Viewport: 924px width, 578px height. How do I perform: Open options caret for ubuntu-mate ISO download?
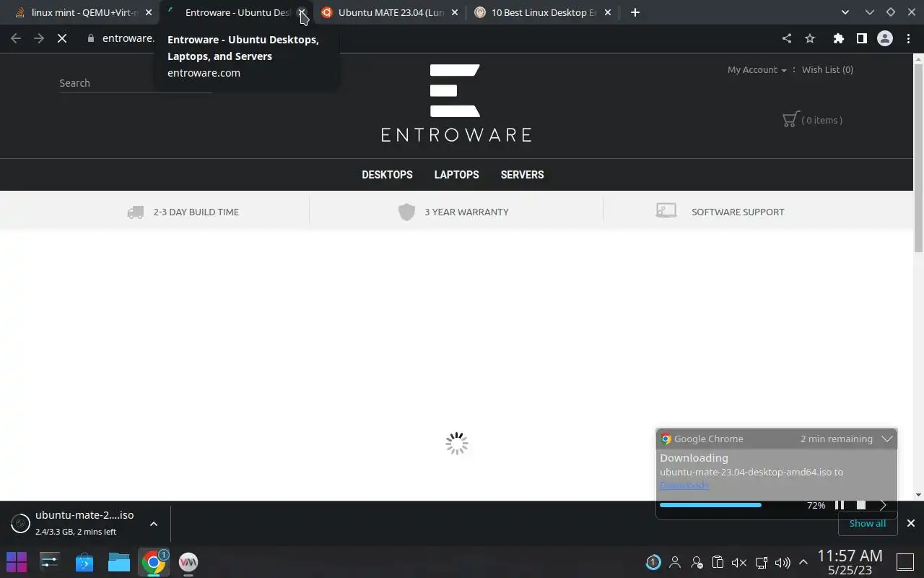(x=153, y=524)
